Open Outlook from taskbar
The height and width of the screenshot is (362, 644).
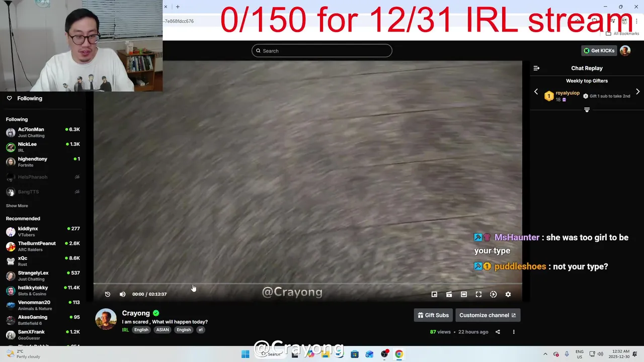pos(369,354)
